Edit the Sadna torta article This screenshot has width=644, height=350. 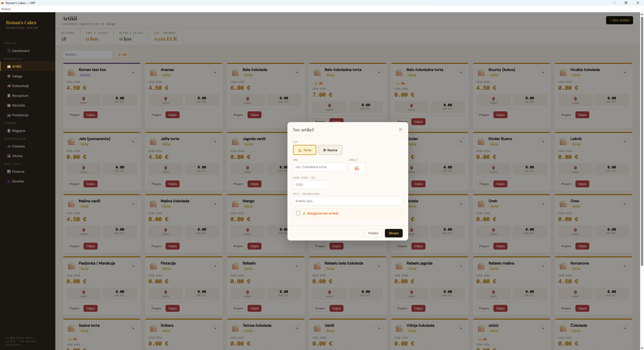[x=133, y=328]
